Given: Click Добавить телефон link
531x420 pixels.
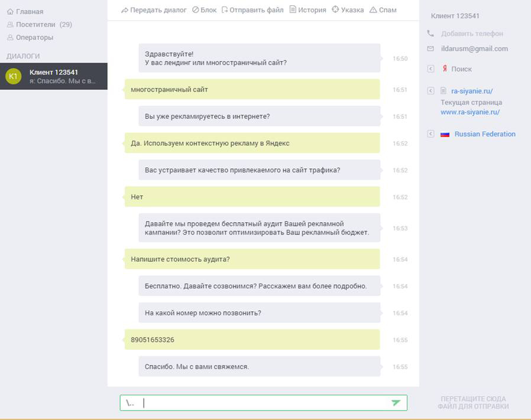Looking at the screenshot, I should tap(472, 34).
